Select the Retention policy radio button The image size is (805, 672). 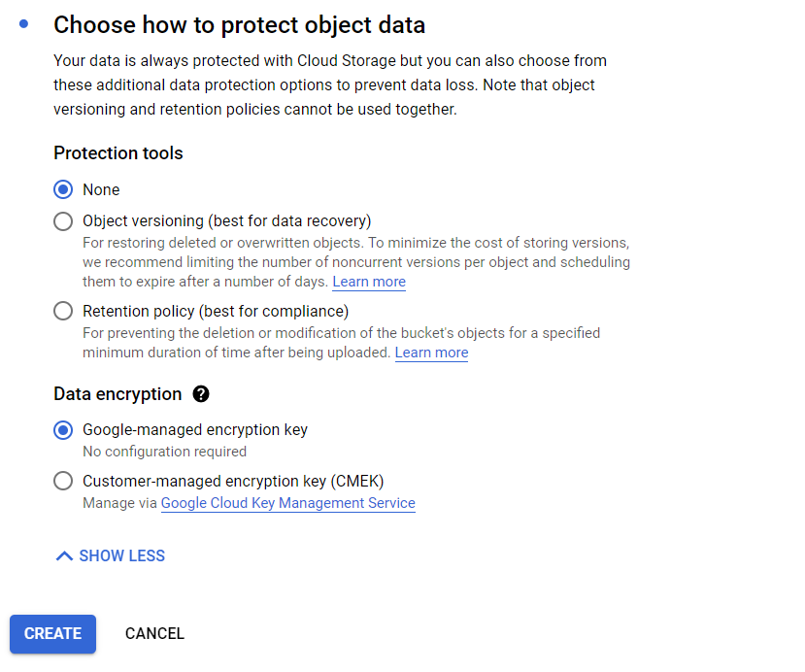63,311
